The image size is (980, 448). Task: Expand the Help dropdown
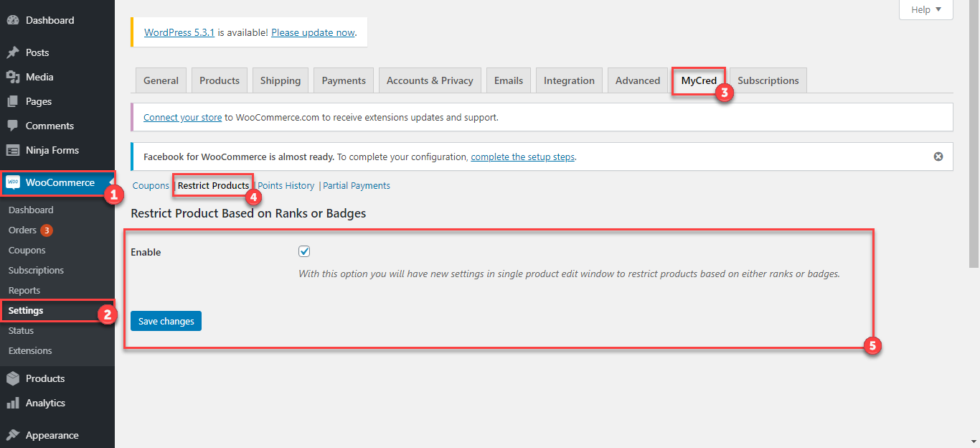pos(926,9)
